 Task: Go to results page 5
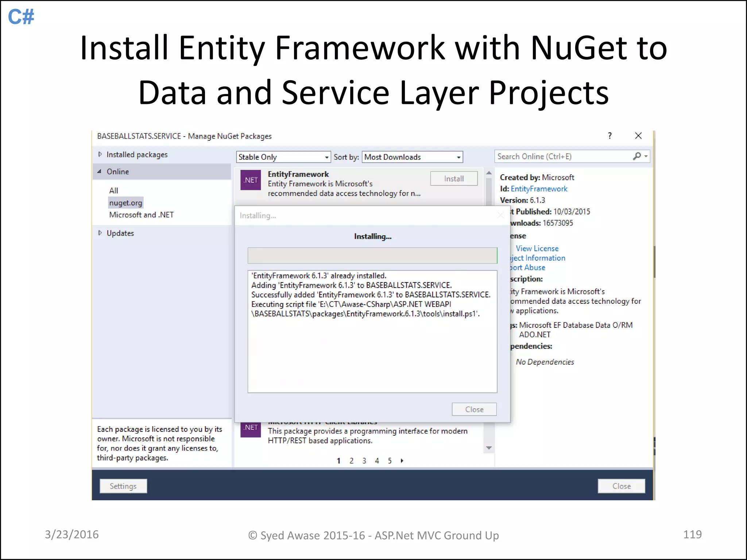click(390, 461)
